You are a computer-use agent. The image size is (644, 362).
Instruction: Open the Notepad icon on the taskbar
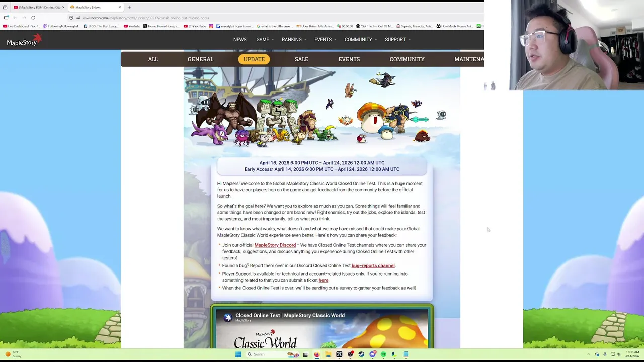coord(406,354)
